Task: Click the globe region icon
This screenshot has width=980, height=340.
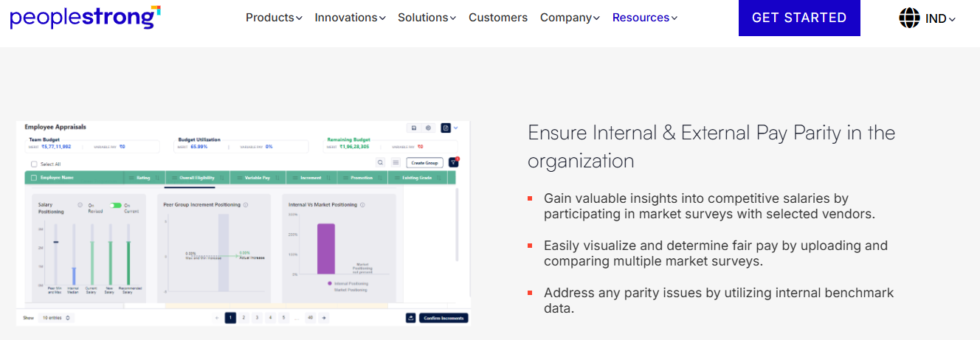Action: (909, 18)
